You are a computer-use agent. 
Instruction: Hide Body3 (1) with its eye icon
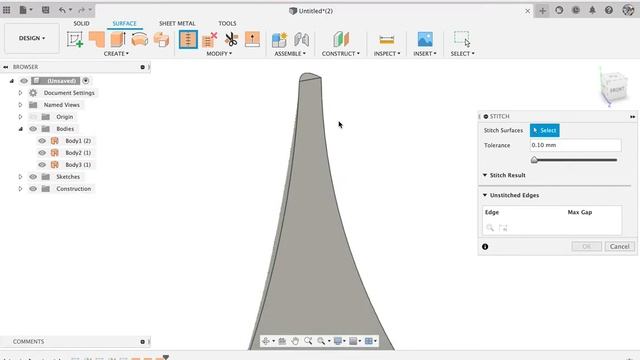tap(42, 165)
